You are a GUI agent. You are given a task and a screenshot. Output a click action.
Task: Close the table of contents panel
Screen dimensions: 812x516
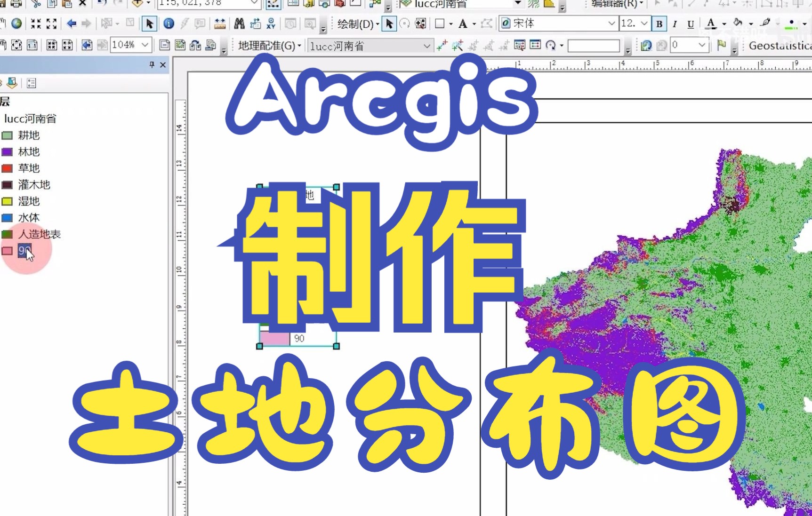(x=163, y=64)
